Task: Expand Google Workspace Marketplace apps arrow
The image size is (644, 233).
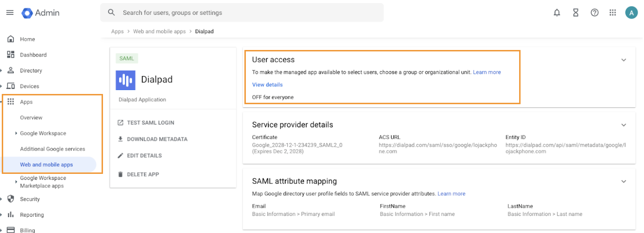Action: [16, 182]
